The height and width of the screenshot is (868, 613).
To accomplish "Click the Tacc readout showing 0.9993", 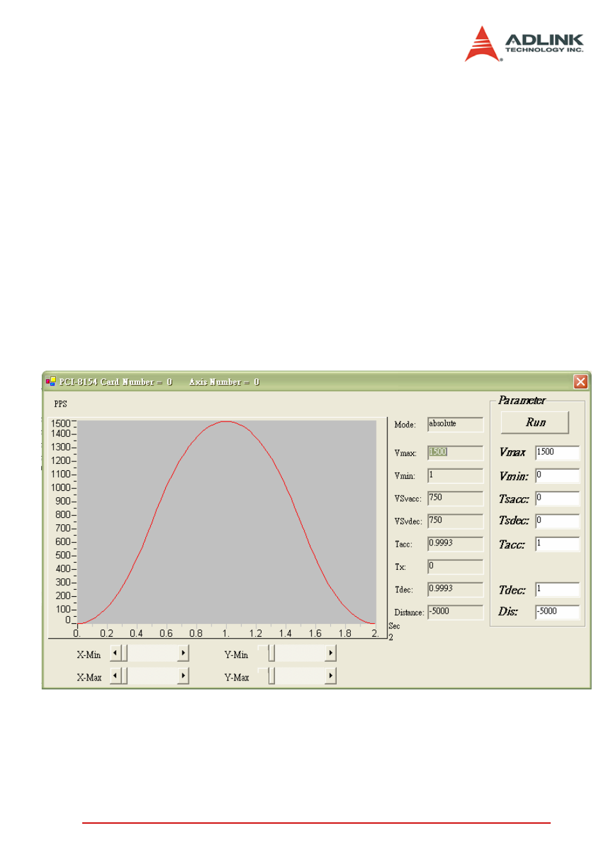I will point(455,544).
